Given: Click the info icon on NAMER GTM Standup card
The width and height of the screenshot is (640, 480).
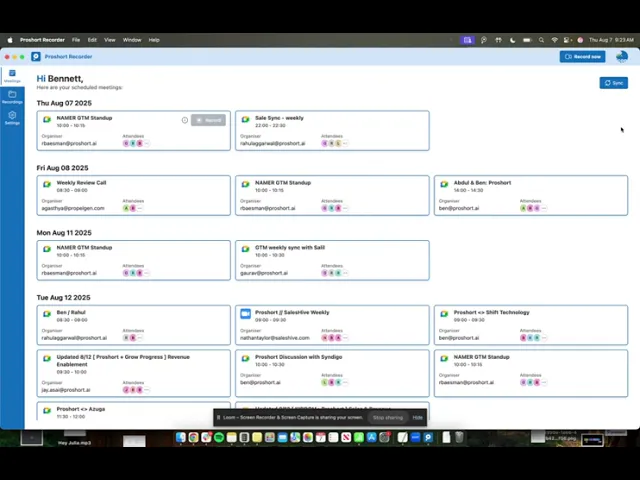Looking at the screenshot, I should click(x=185, y=120).
